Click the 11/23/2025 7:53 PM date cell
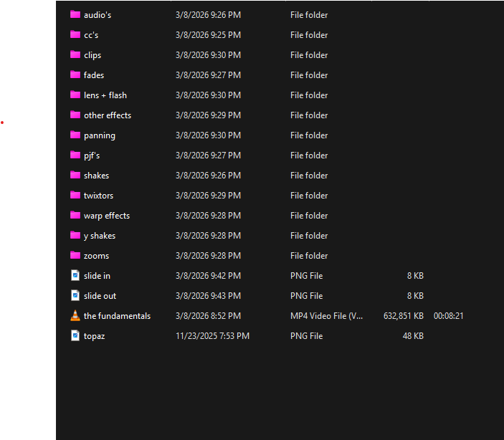 pos(212,336)
